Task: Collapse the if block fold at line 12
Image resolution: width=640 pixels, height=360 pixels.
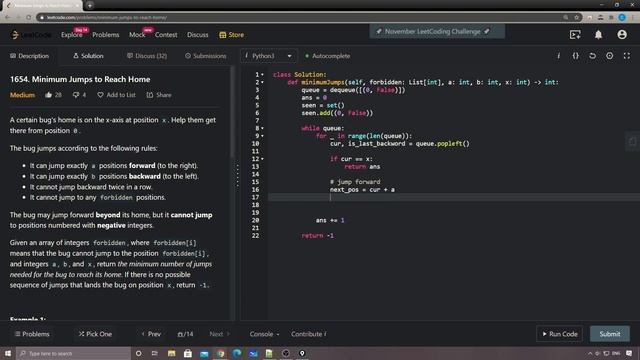Action: tap(262, 159)
